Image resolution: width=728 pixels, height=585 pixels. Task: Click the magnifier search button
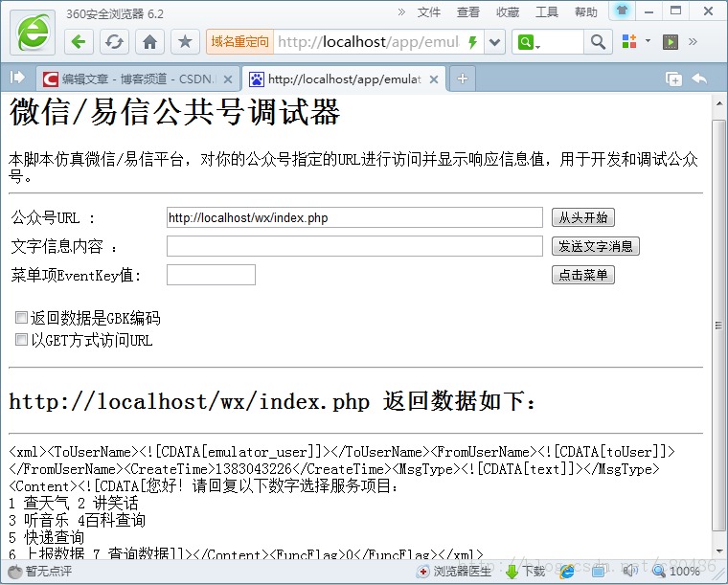coord(598,42)
